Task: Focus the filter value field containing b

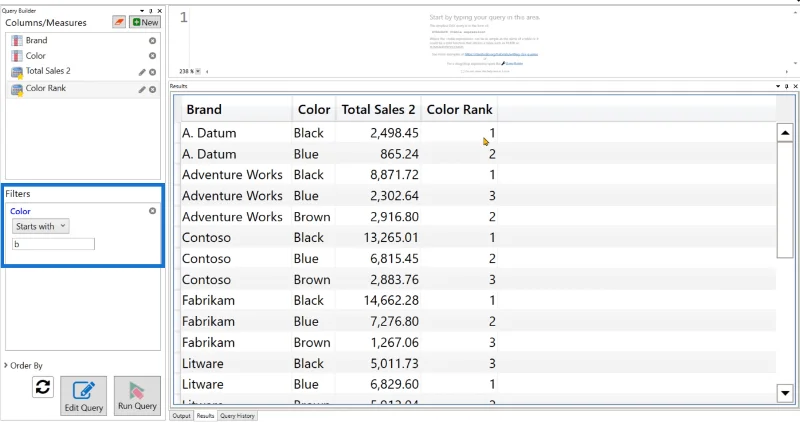Action: pyautogui.click(x=53, y=244)
